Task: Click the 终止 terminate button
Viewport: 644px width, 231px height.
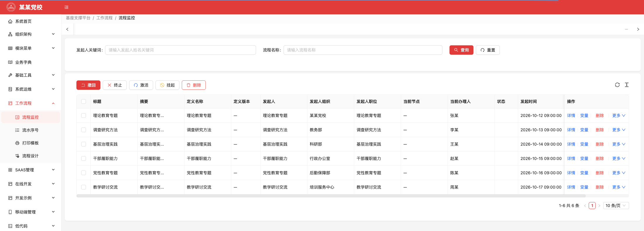Action: click(115, 85)
